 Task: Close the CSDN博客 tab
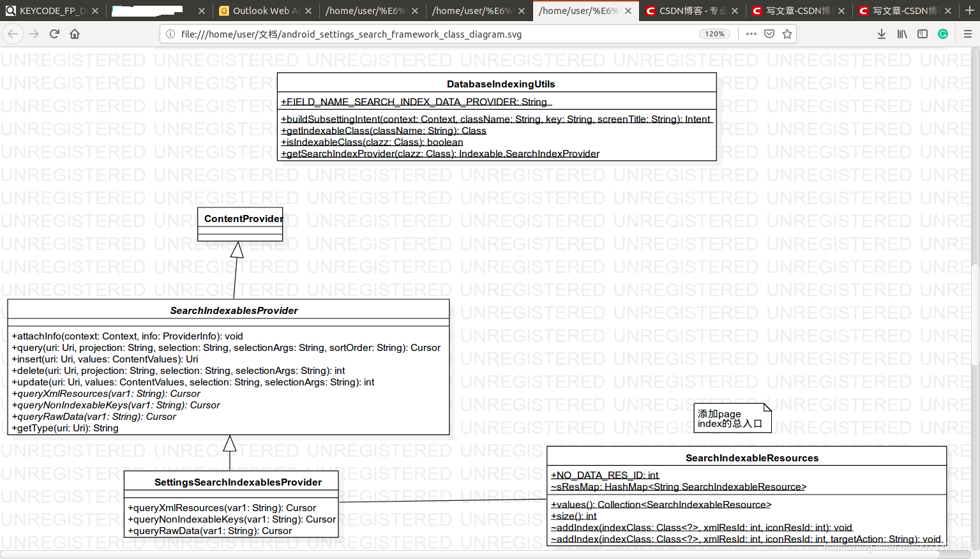[x=735, y=11]
